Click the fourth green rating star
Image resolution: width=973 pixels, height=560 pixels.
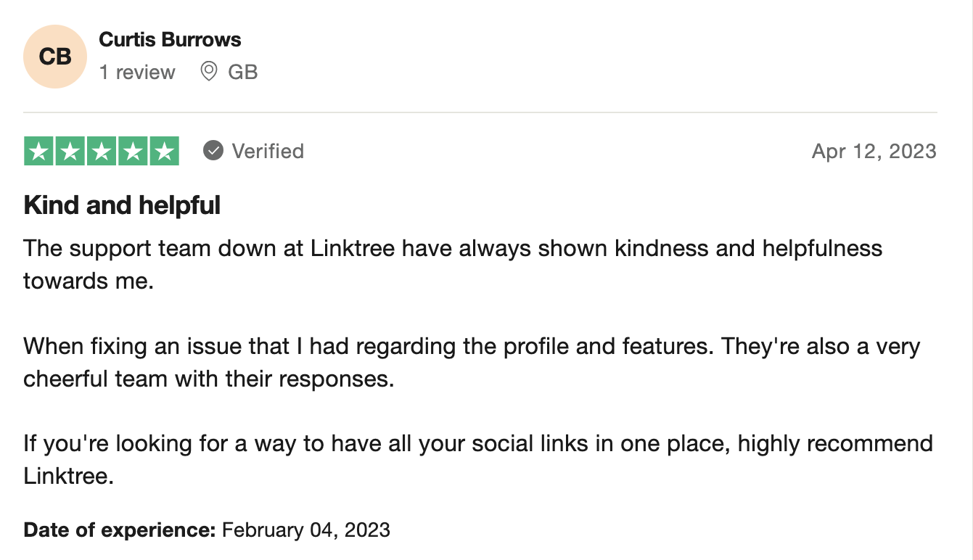click(x=134, y=151)
